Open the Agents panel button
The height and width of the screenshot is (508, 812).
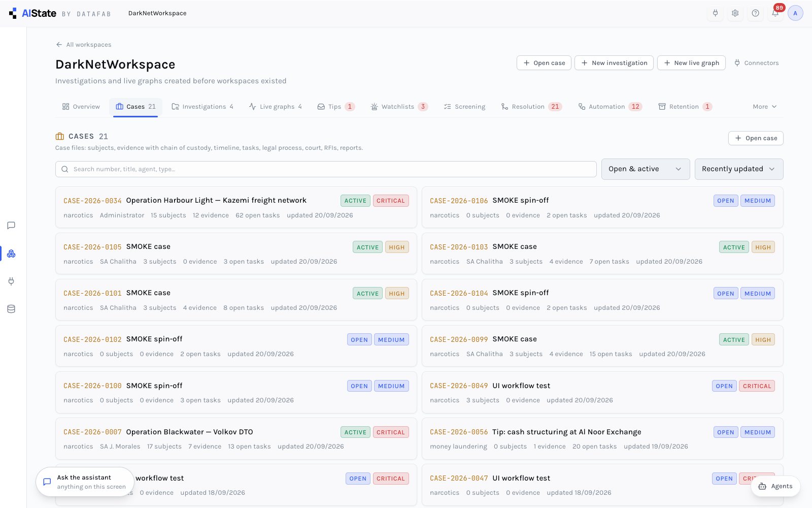[775, 486]
